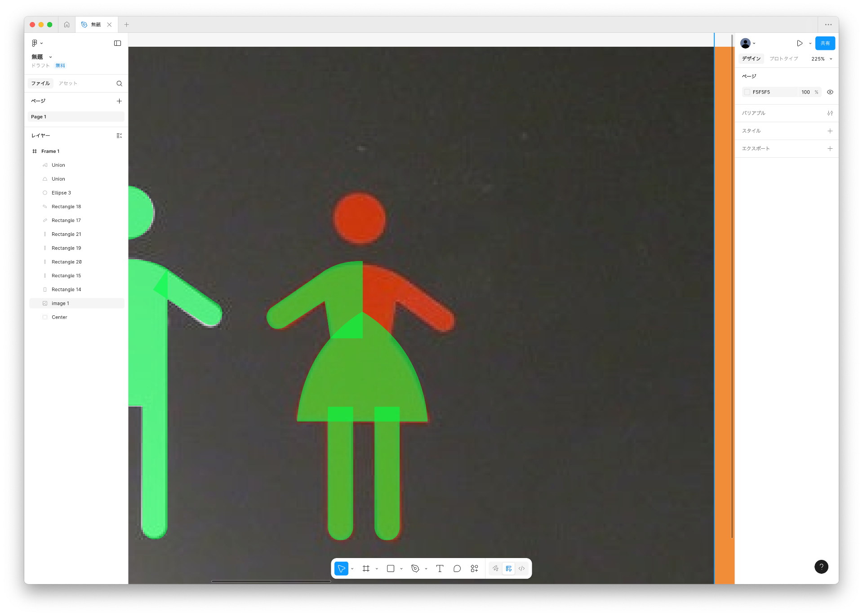Open the Figma main menu dropdown
This screenshot has width=863, height=616.
37,43
